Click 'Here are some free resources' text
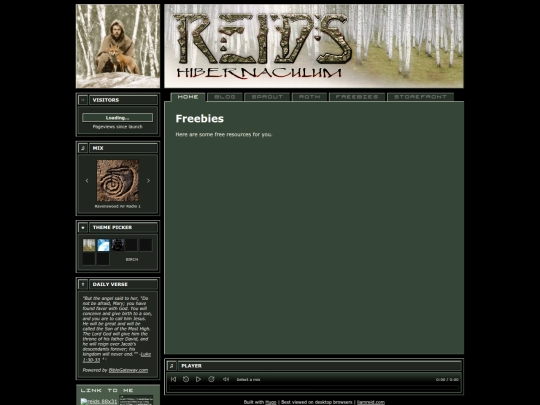 (x=224, y=134)
